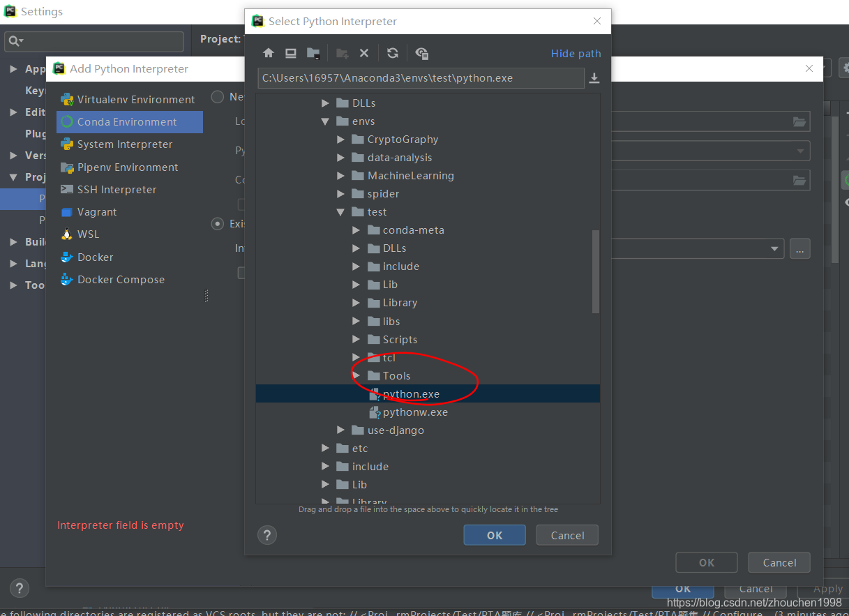Delete selected file with X icon
The height and width of the screenshot is (616, 849).
[x=363, y=53]
